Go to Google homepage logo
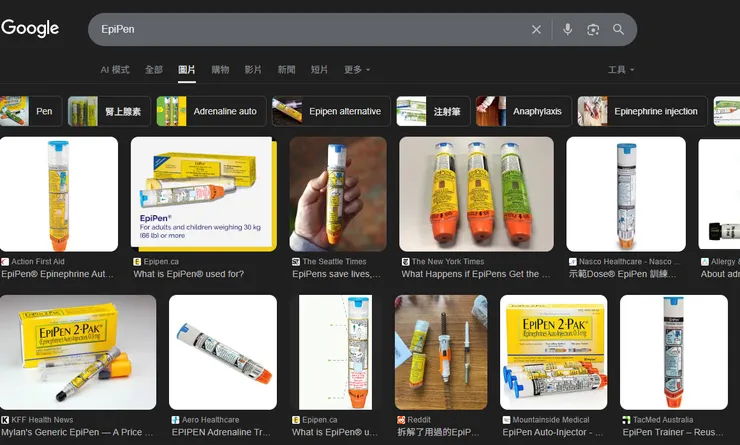Image resolution: width=740 pixels, height=445 pixels. click(x=30, y=28)
